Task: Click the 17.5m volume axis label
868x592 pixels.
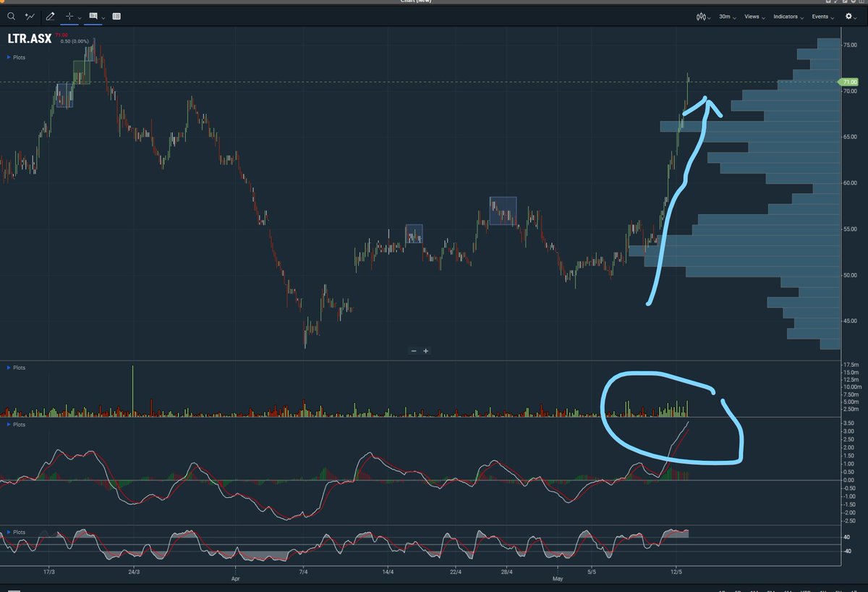Action: tap(851, 364)
